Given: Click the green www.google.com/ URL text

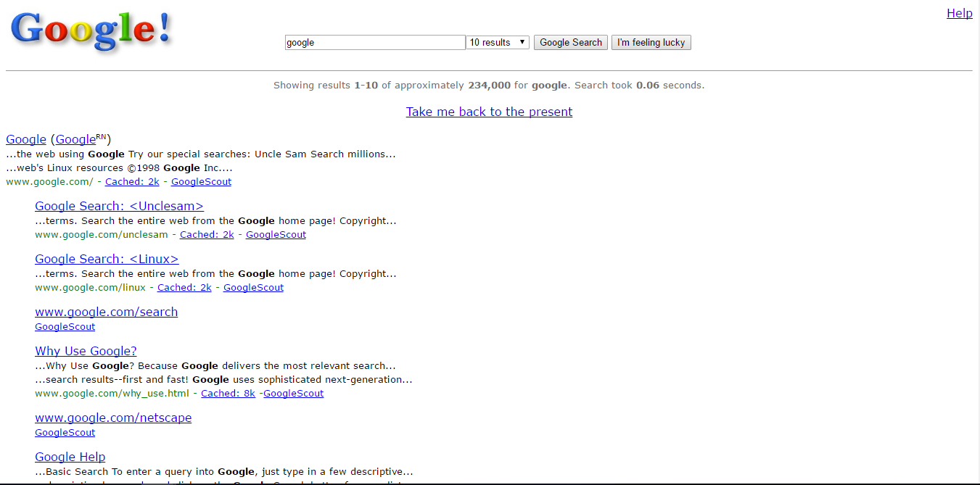Looking at the screenshot, I should click(49, 182).
